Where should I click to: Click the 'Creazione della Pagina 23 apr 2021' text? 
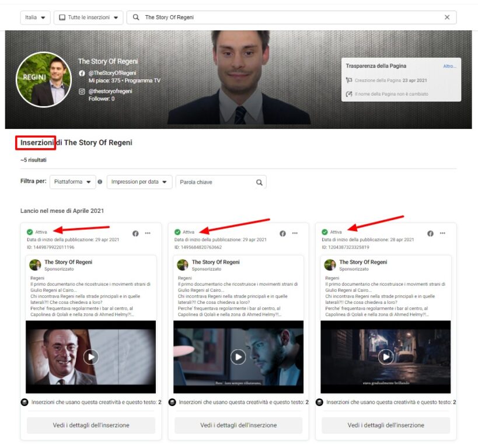coord(391,80)
